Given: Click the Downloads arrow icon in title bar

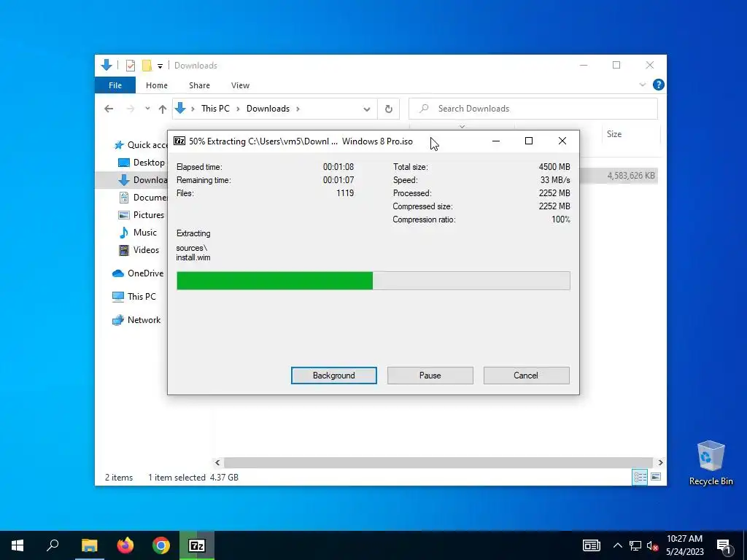Looking at the screenshot, I should click(x=107, y=65).
